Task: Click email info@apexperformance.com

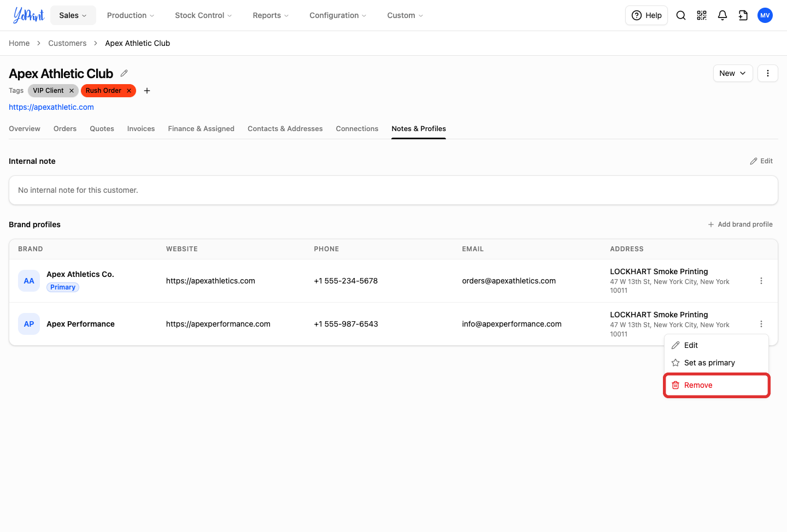Action: [x=512, y=324]
